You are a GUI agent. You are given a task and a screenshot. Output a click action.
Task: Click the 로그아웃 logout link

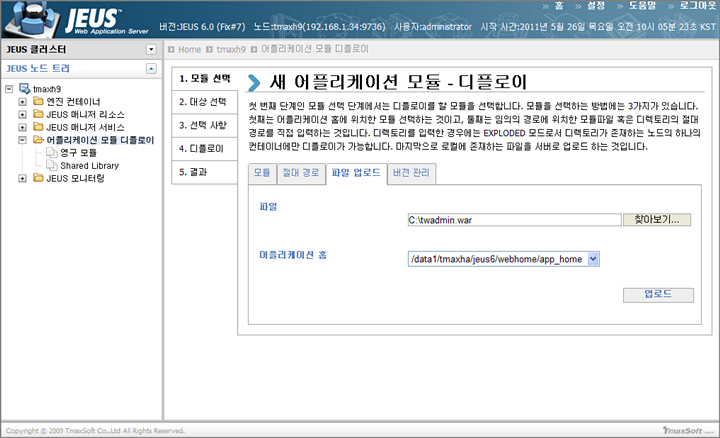tap(698, 6)
